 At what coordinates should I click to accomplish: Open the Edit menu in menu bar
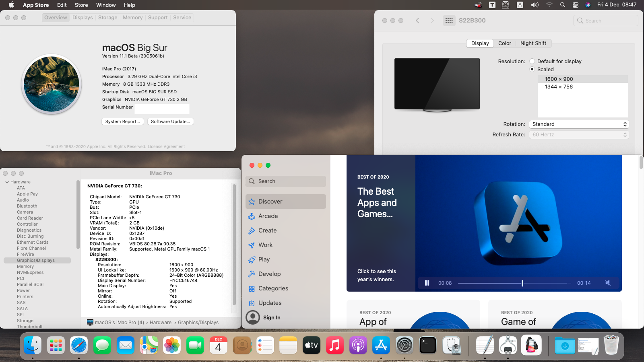point(62,5)
